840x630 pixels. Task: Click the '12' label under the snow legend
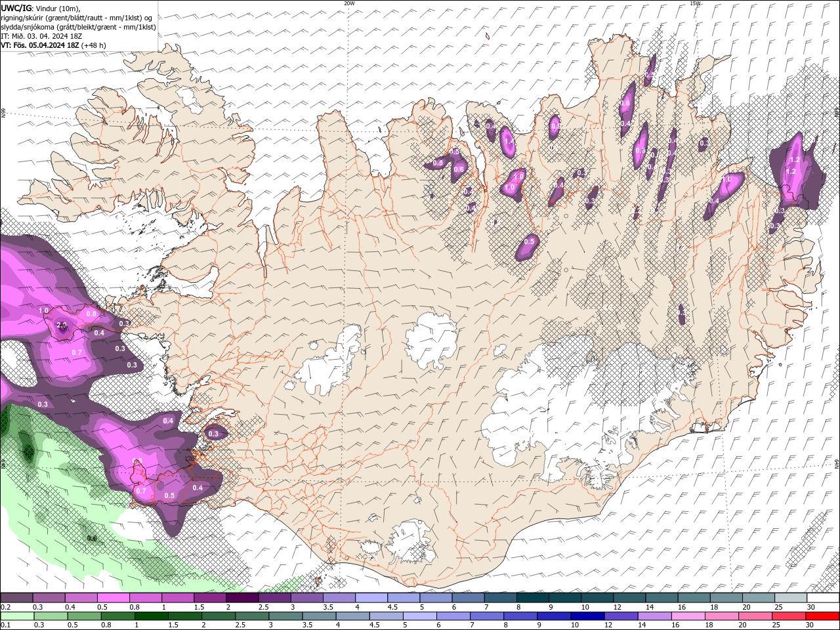pyautogui.click(x=617, y=607)
